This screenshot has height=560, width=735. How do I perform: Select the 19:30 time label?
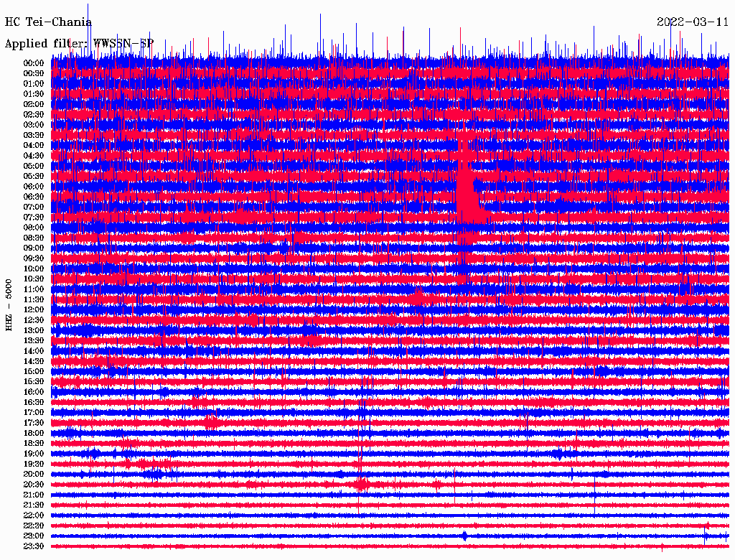[x=34, y=465]
